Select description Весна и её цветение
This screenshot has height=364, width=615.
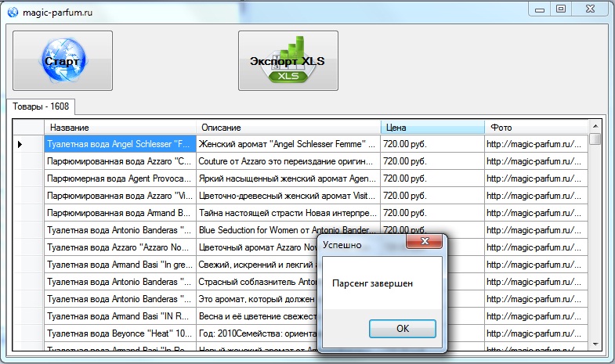tap(257, 316)
